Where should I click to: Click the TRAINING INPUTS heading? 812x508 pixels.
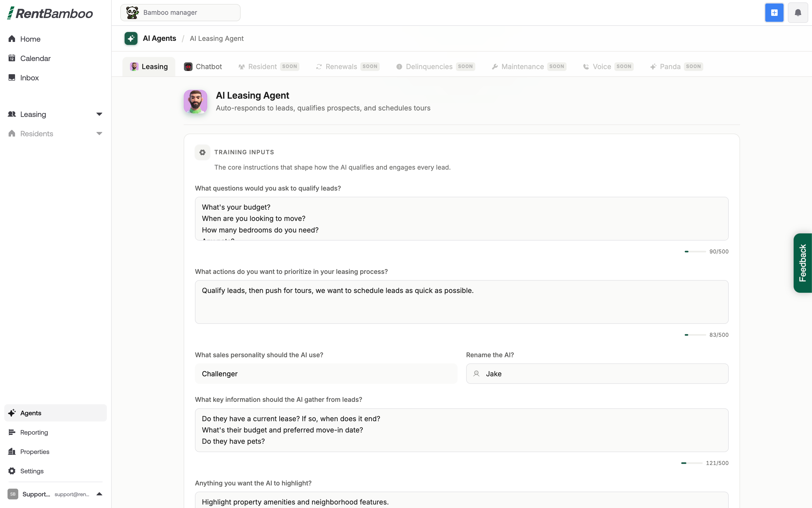(244, 152)
